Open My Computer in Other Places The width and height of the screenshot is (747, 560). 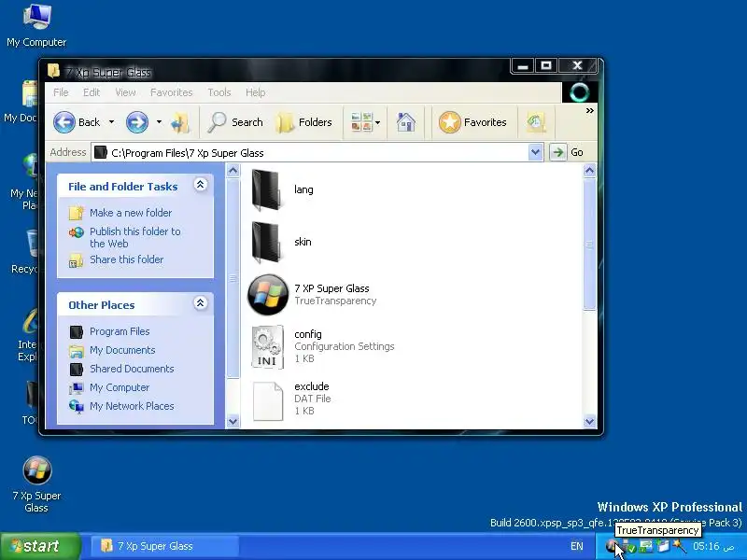pyautogui.click(x=120, y=387)
